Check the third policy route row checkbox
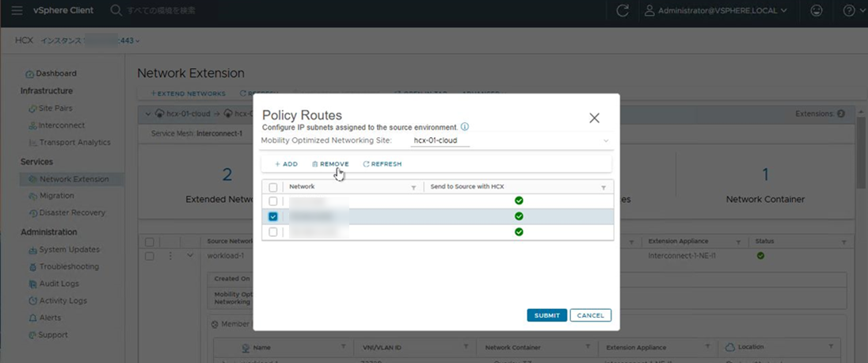This screenshot has height=363, width=868. [x=273, y=232]
